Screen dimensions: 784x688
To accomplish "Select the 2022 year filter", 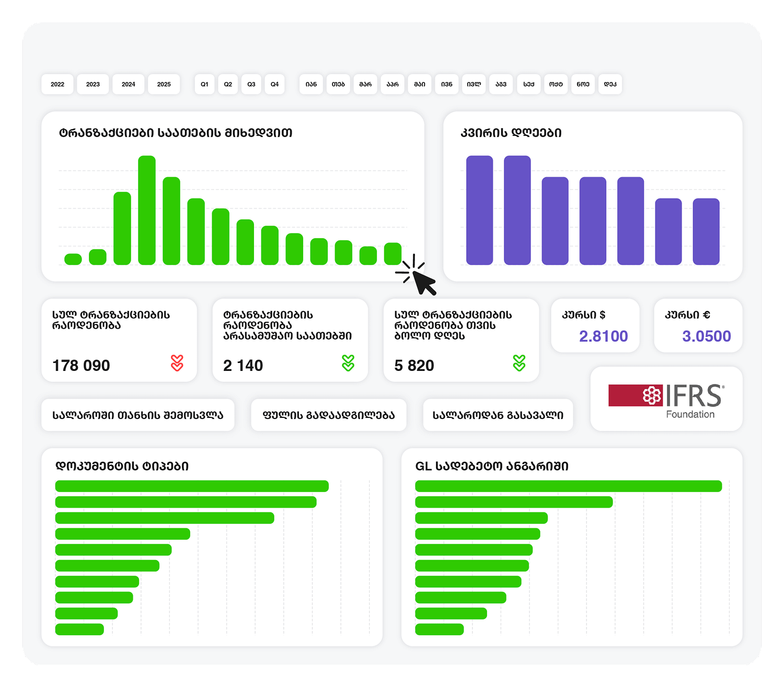I will click(x=57, y=84).
